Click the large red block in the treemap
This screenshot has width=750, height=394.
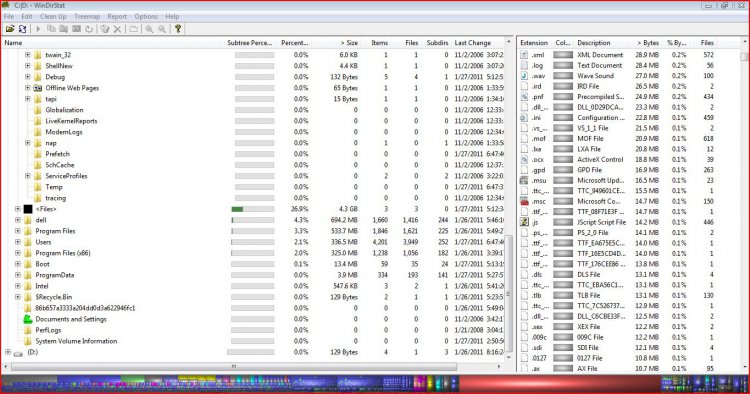pyautogui.click(x=560, y=383)
